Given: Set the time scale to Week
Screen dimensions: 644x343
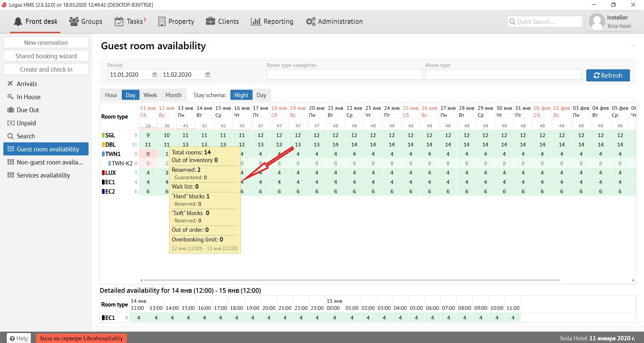Looking at the screenshot, I should coord(150,95).
